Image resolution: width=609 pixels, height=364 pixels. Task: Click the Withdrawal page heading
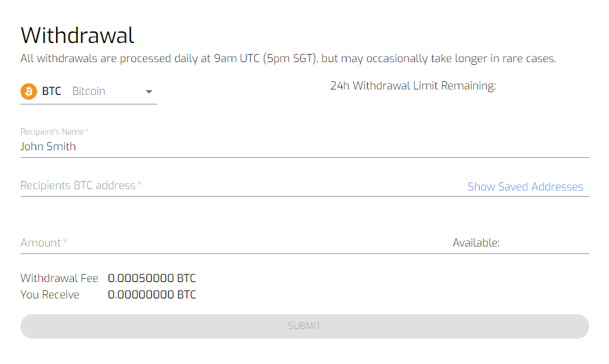(x=77, y=36)
